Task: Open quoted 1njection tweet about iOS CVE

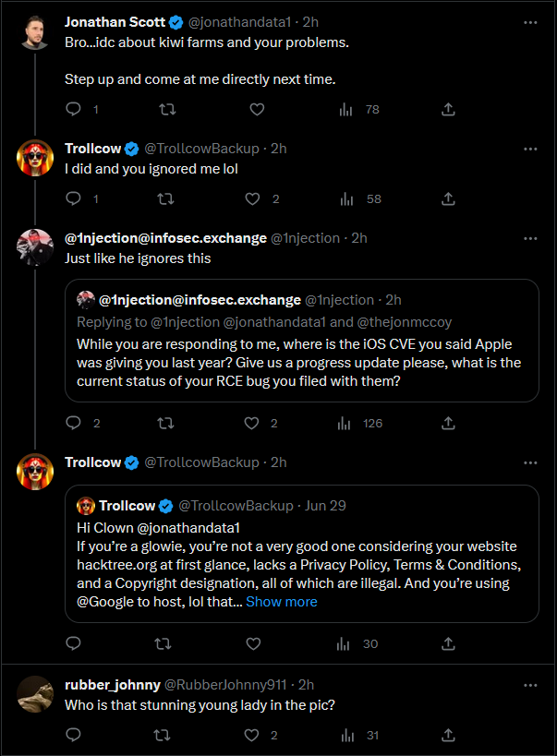Action: pos(301,360)
